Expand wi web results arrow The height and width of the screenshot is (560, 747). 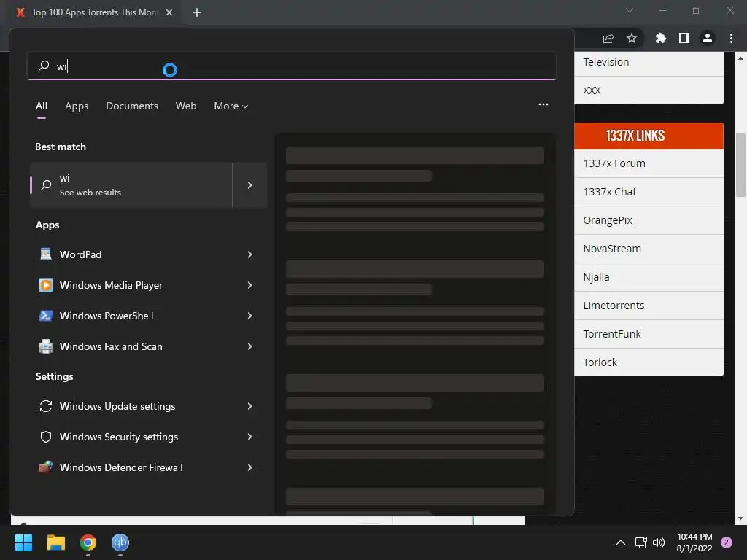coord(249,185)
